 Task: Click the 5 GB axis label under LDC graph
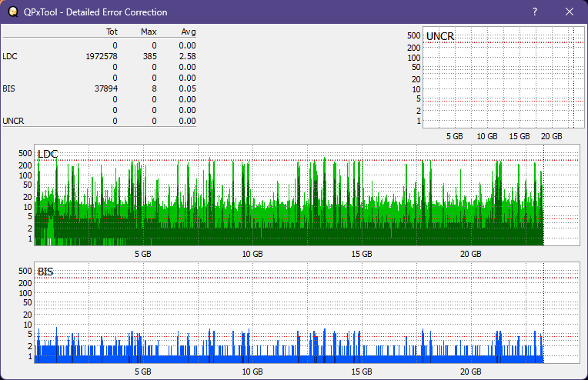143,254
